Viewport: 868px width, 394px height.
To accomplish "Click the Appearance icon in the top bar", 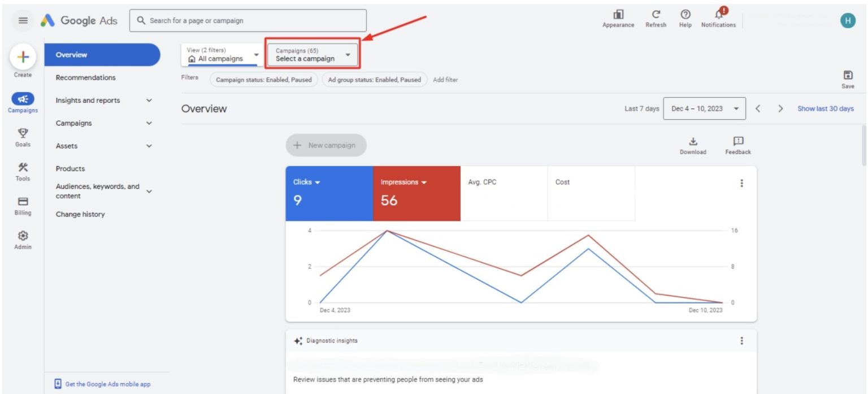I will [618, 15].
